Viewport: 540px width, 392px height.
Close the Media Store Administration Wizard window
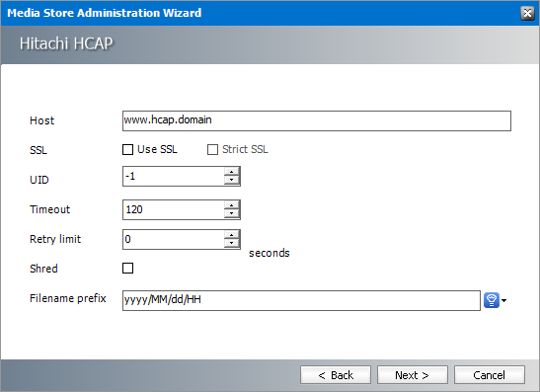[x=527, y=13]
